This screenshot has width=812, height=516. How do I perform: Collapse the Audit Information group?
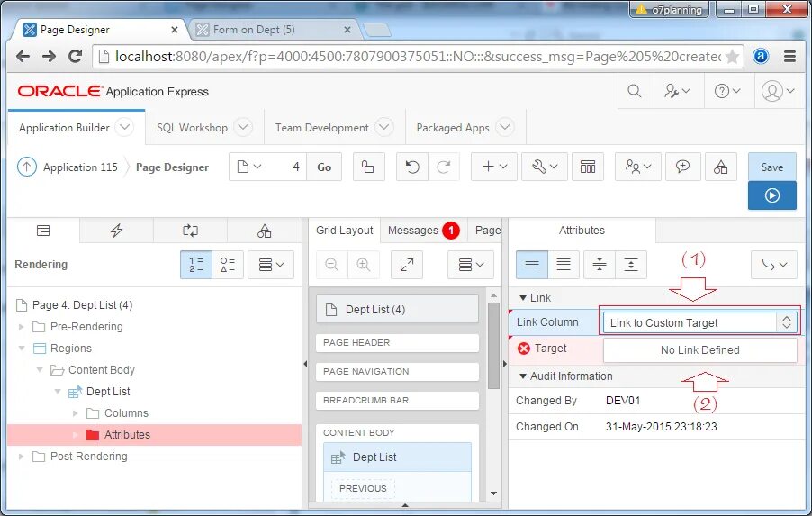pos(523,376)
